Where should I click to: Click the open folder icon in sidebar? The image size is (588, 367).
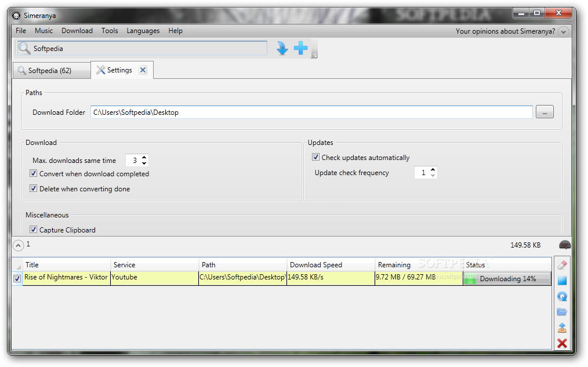point(562,312)
